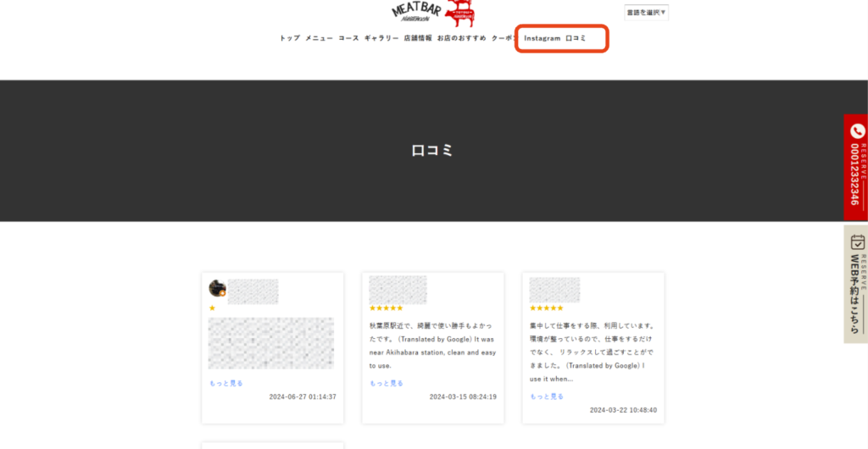The height and width of the screenshot is (449, 868).
Task: Click the single star rating in first review
Action: pos(212,308)
